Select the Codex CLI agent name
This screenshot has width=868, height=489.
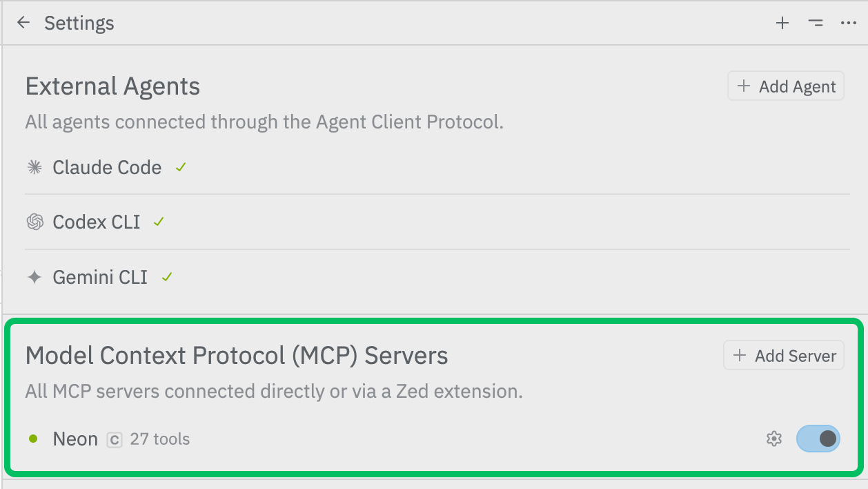click(x=97, y=222)
